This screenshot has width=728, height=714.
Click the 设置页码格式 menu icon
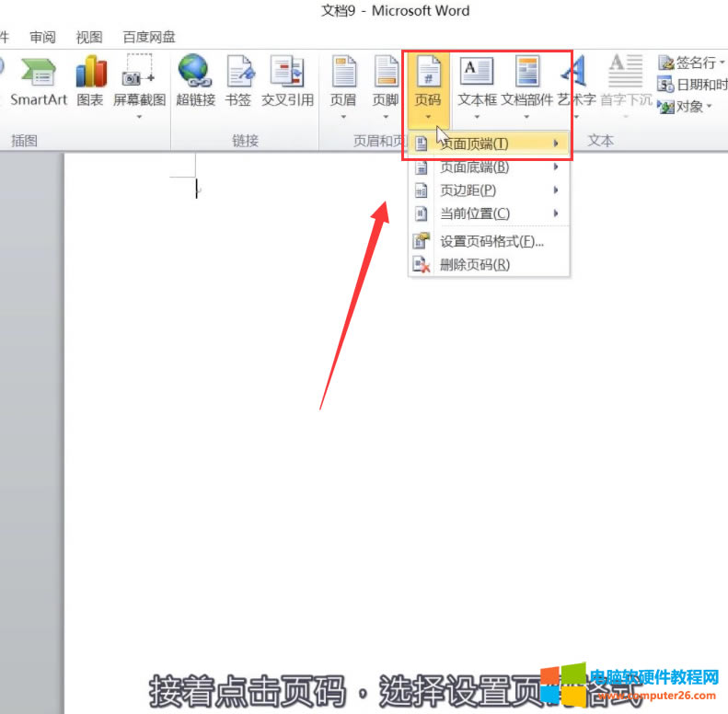pyautogui.click(x=422, y=241)
